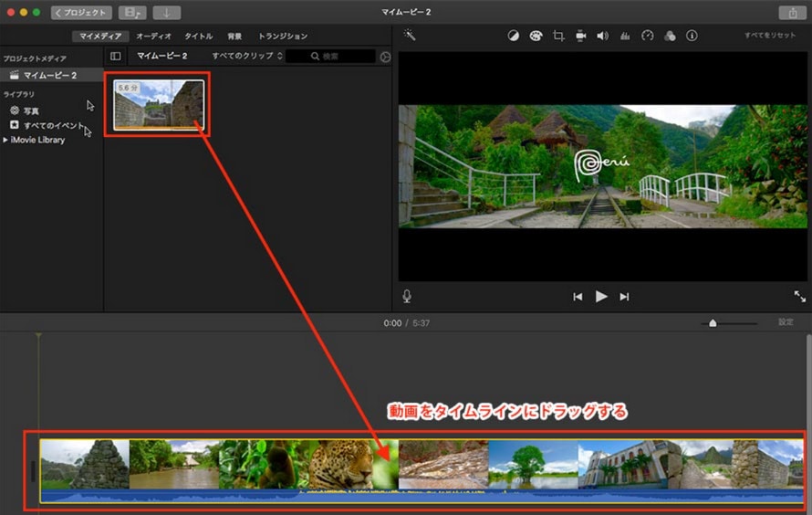The height and width of the screenshot is (515, 812).
Task: Switch to the トランジション tab
Action: [283, 37]
